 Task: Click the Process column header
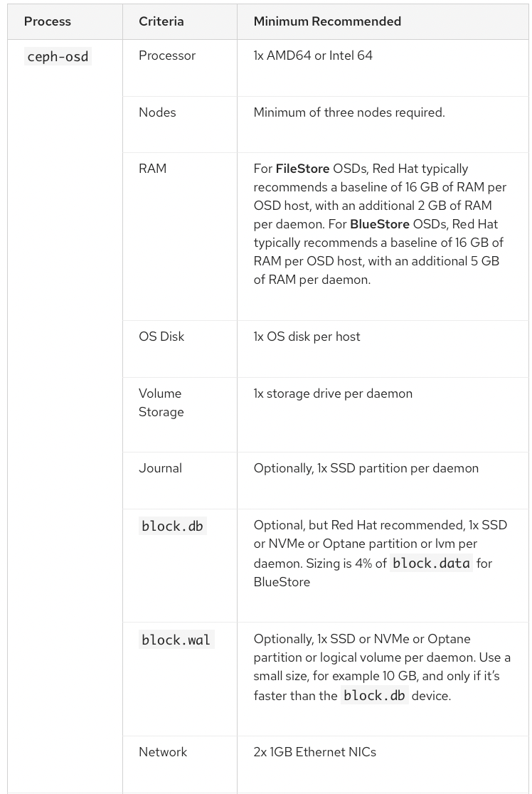(x=48, y=21)
